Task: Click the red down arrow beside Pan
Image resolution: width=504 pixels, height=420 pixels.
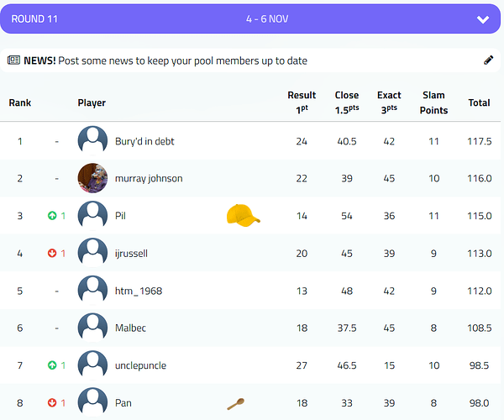Action: [52, 403]
